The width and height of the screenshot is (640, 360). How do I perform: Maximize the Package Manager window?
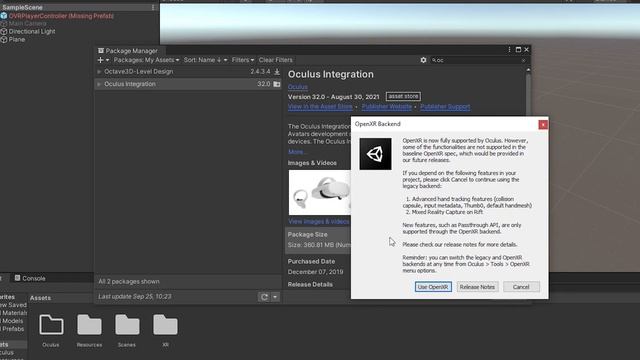(x=518, y=50)
